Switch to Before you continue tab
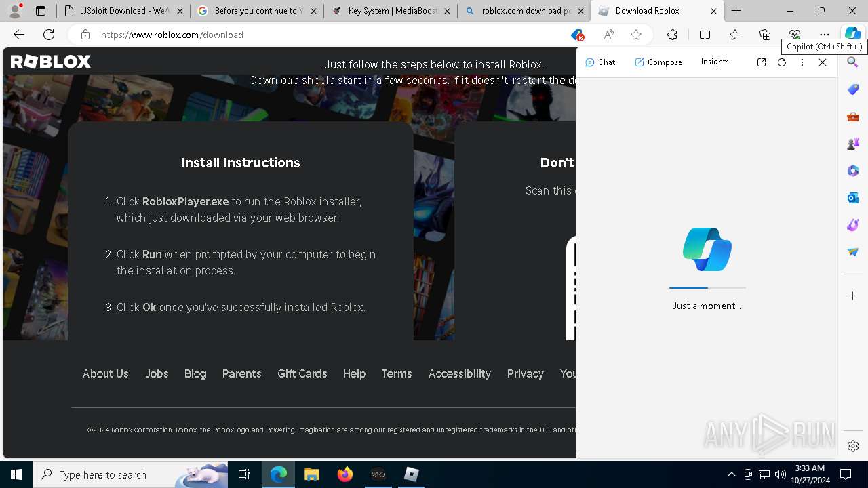Viewport: 868px width, 488px height. (256, 11)
